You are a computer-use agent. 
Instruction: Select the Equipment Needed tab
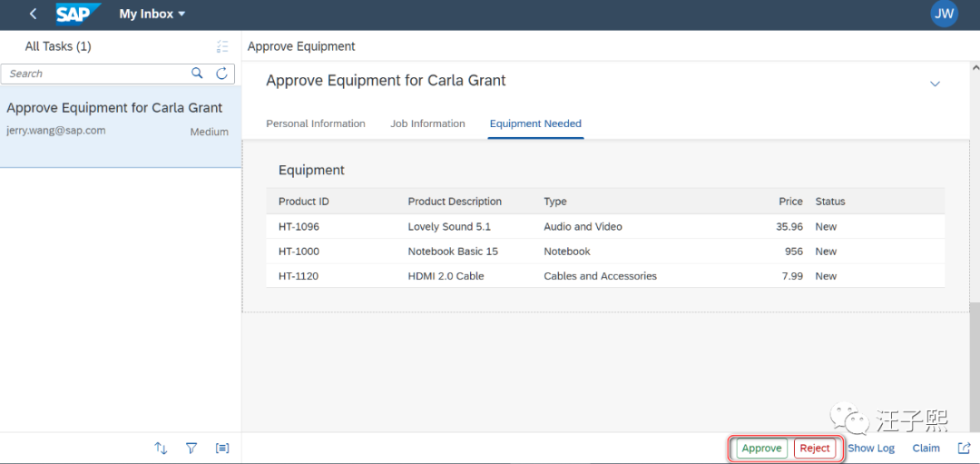[x=535, y=123]
